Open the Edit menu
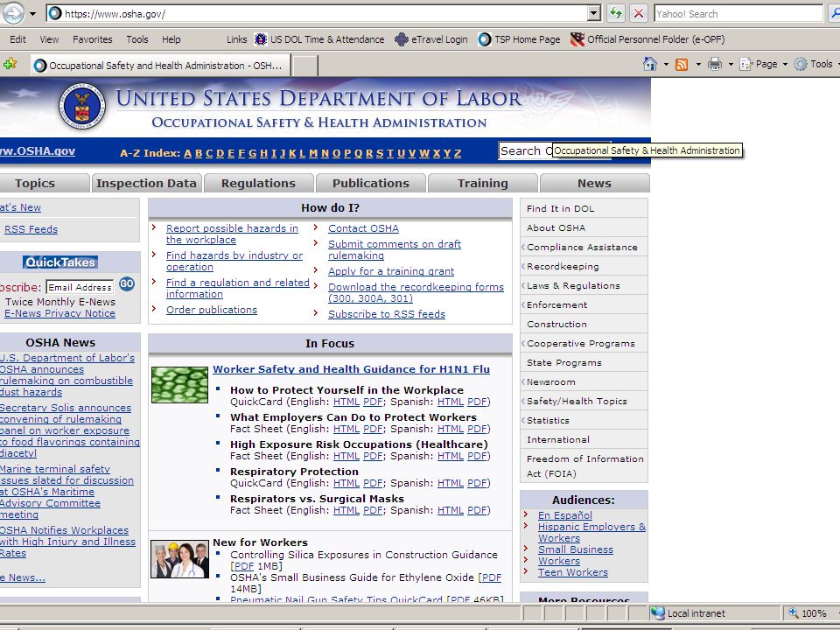The height and width of the screenshot is (630, 840). (x=17, y=39)
